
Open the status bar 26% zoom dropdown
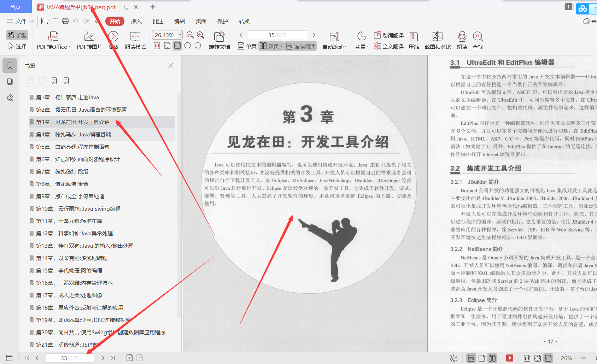[568, 358]
